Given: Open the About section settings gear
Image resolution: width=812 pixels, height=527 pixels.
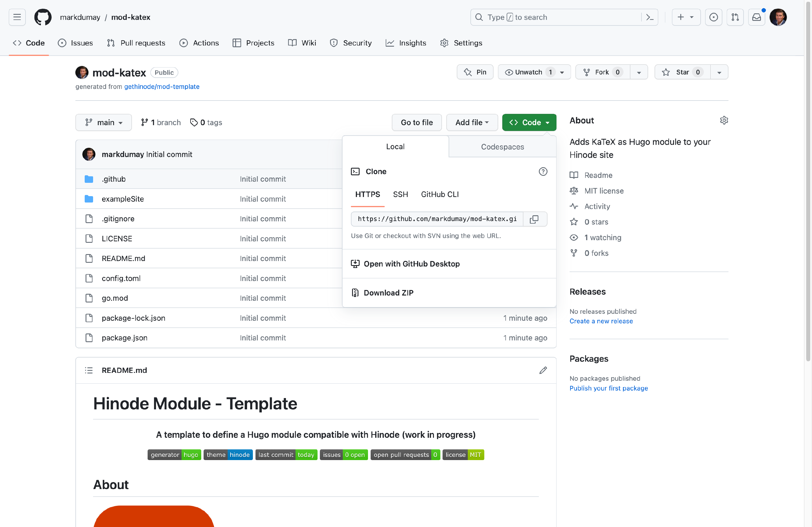Looking at the screenshot, I should coord(724,120).
